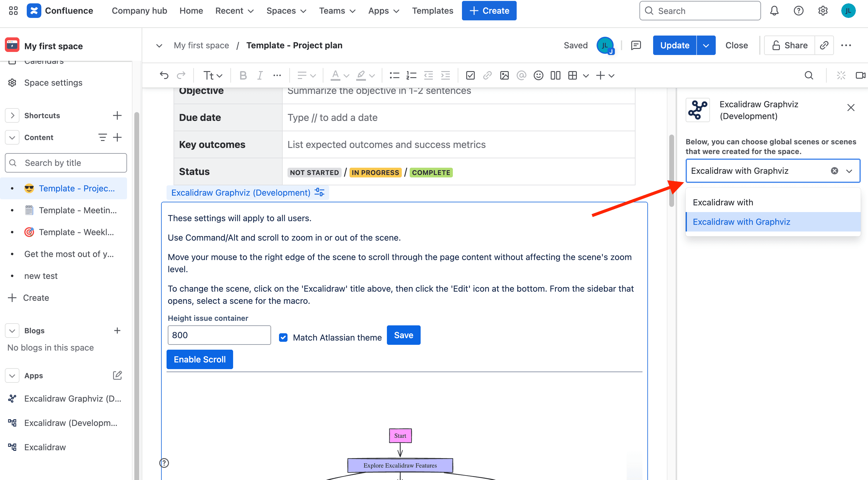Click the Height issue container field
The height and width of the screenshot is (480, 868).
click(219, 335)
